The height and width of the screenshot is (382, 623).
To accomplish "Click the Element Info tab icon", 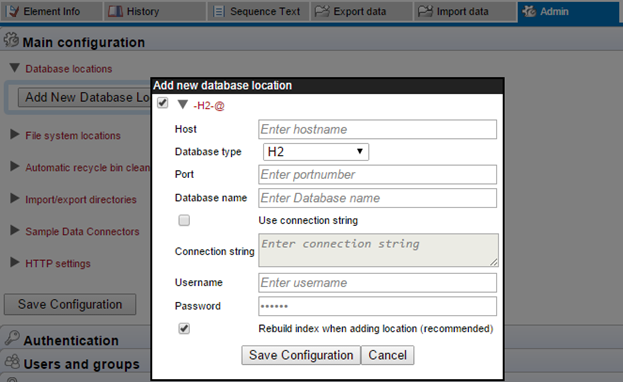I will [13, 11].
